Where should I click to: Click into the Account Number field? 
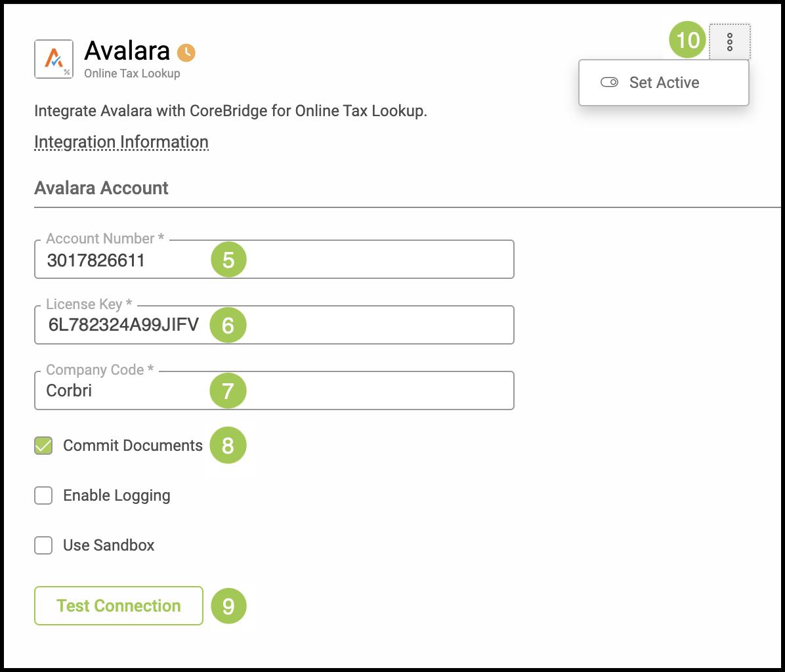(x=274, y=259)
